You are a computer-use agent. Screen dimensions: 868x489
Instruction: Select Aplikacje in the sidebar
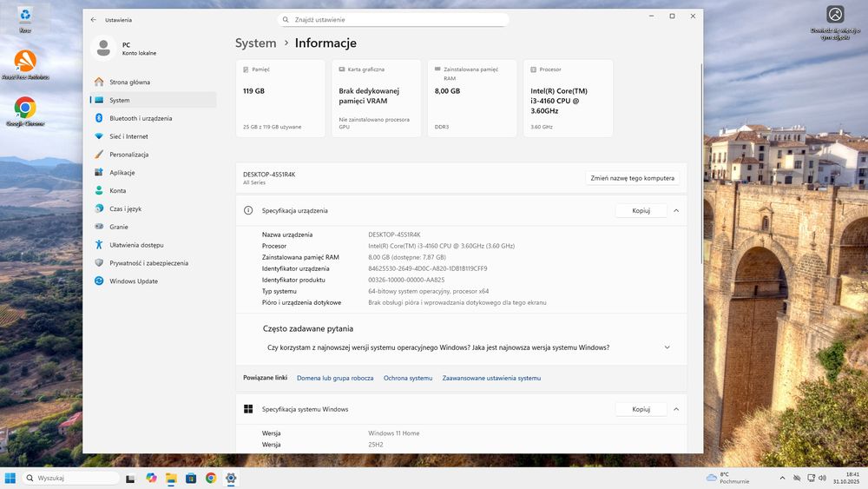tap(154, 172)
